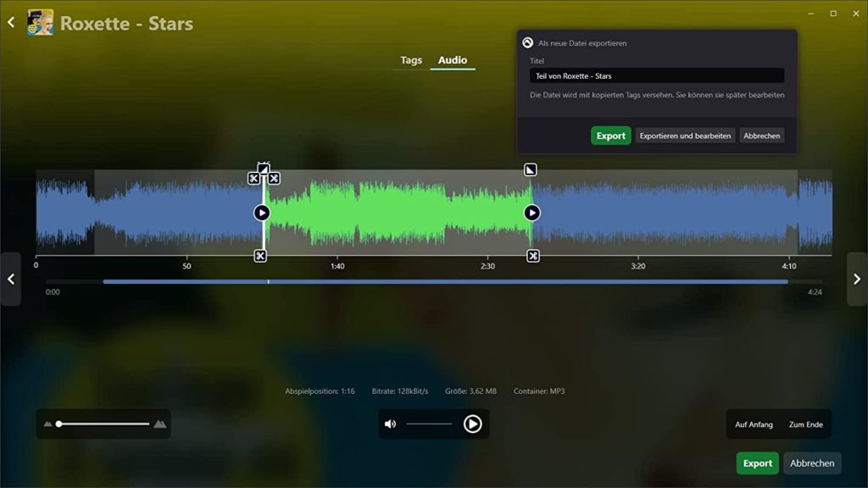Click the '4:24' total duration label
868x488 pixels.
pyautogui.click(x=815, y=292)
